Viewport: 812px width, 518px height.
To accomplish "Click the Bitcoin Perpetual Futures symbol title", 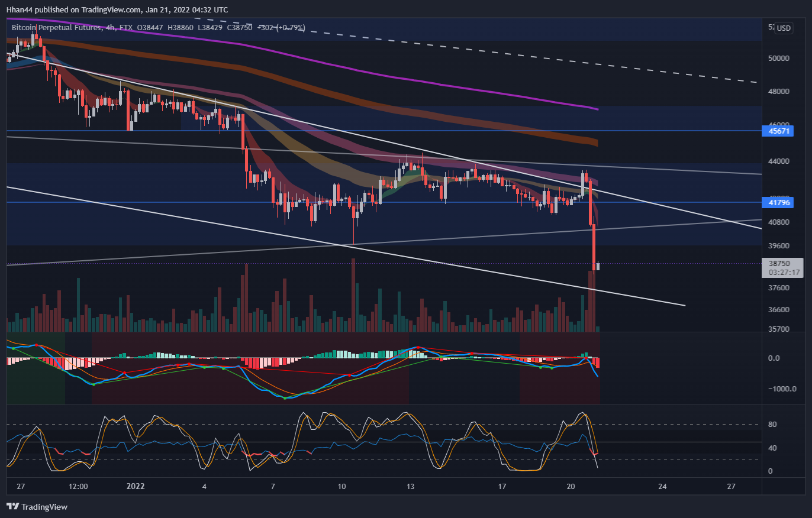I will coord(57,27).
